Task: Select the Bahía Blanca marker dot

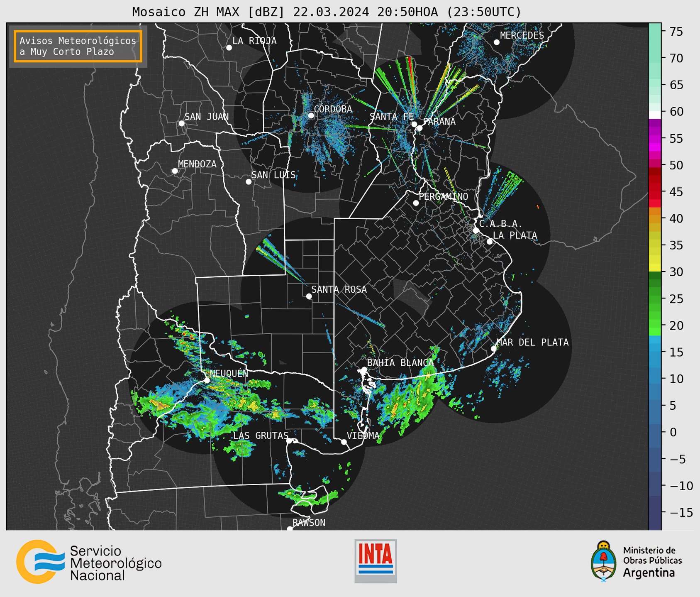Action: tap(364, 369)
